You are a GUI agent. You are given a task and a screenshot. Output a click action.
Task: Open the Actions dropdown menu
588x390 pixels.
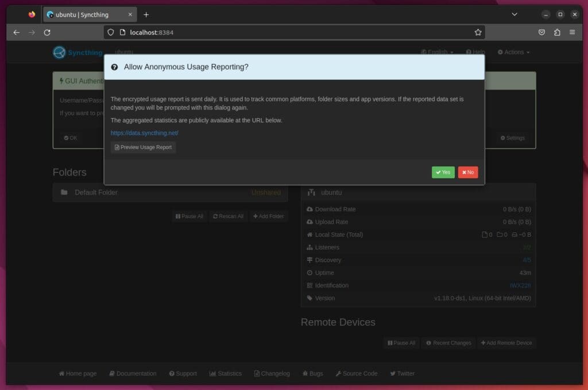pos(513,52)
